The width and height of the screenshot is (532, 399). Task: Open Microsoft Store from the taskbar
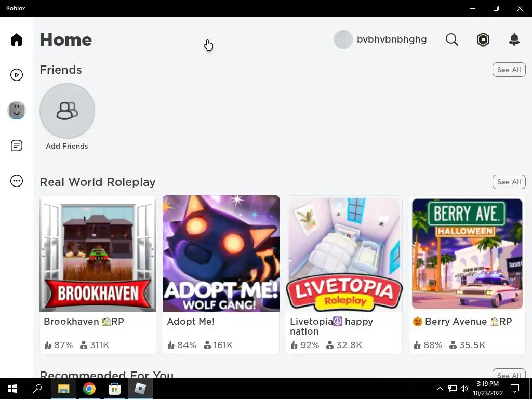pyautogui.click(x=114, y=389)
